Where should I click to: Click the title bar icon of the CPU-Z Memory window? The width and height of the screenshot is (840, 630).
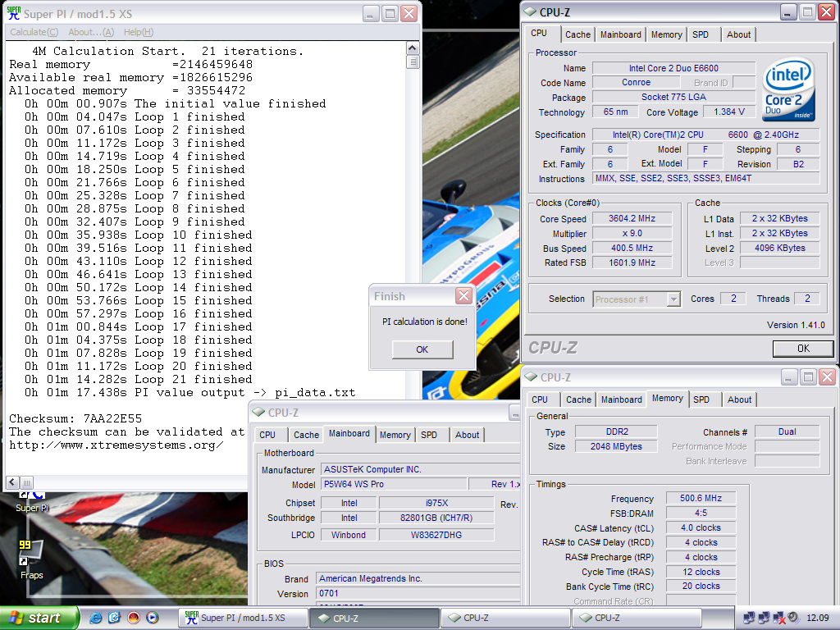point(531,377)
